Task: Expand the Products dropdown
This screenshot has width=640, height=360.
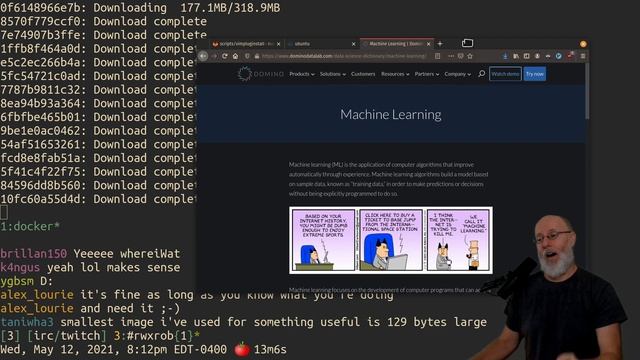Action: 302,74
